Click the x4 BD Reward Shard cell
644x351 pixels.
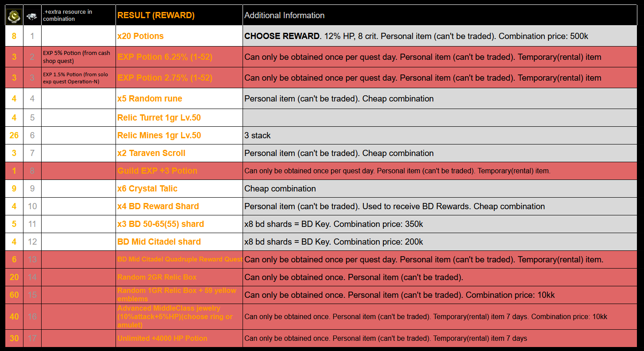coord(158,207)
